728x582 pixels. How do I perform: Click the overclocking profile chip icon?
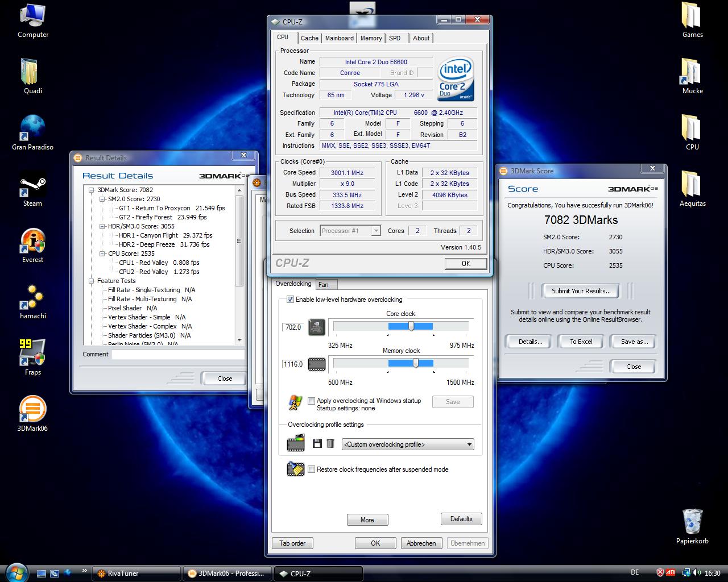coord(296,443)
